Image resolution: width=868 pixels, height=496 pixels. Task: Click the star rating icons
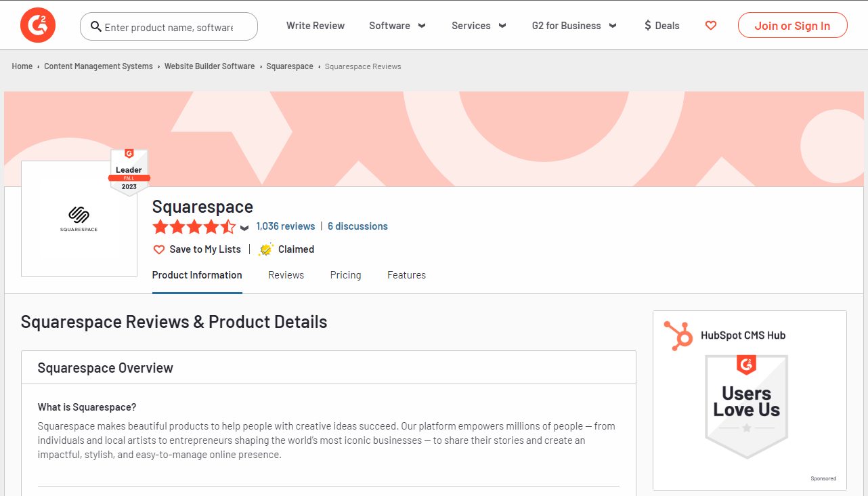194,227
